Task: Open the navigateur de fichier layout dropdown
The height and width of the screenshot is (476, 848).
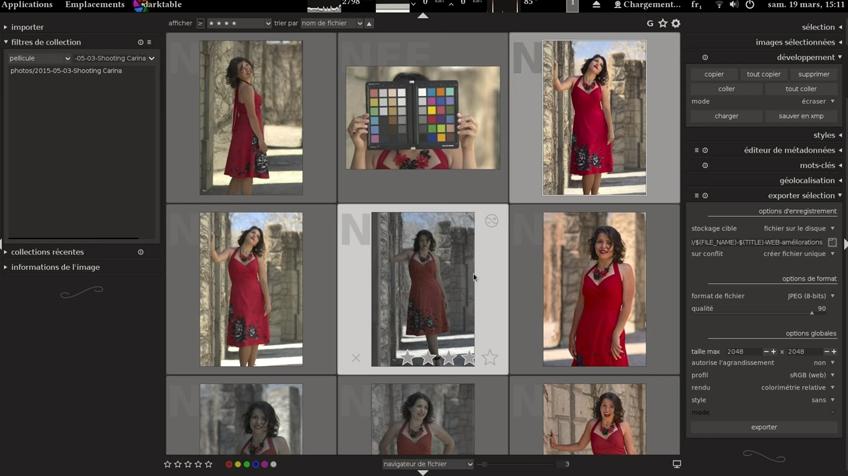Action: [428, 464]
